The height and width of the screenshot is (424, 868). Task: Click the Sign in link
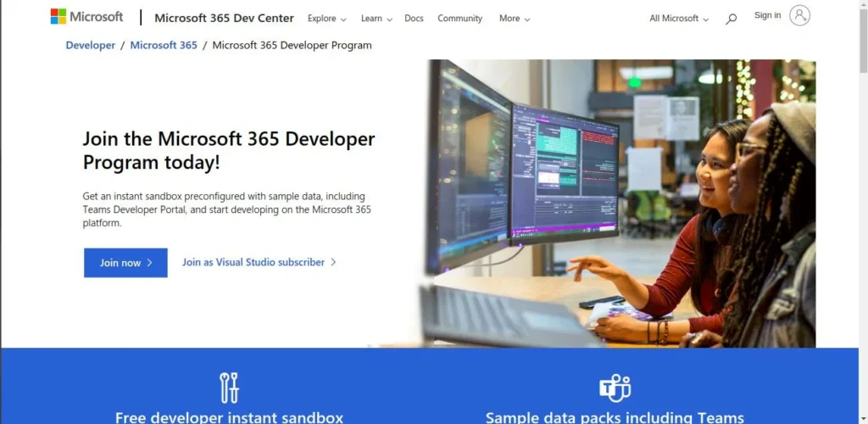(767, 15)
